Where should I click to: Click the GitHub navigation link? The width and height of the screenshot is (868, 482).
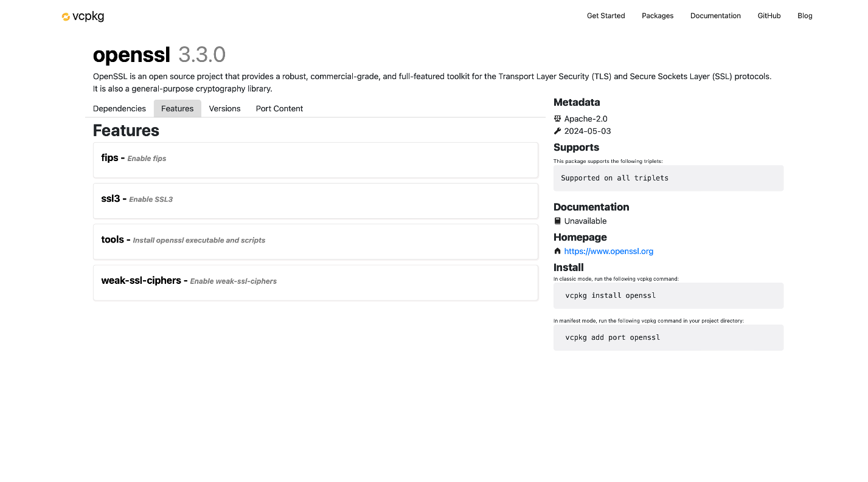[769, 15]
